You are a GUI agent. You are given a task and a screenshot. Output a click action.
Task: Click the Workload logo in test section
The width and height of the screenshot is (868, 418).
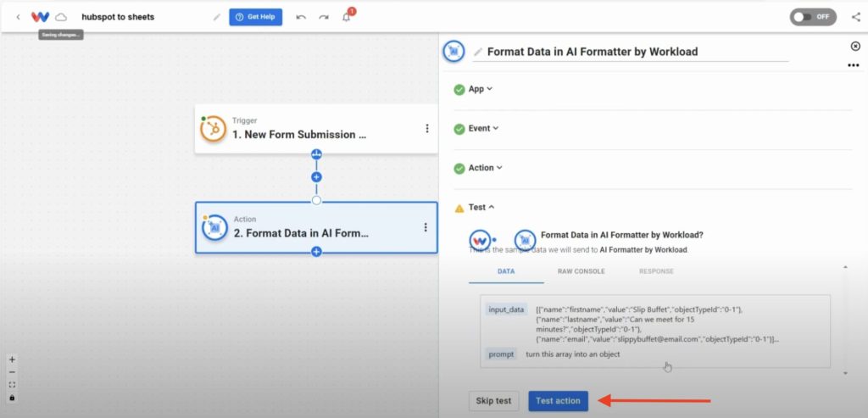480,240
